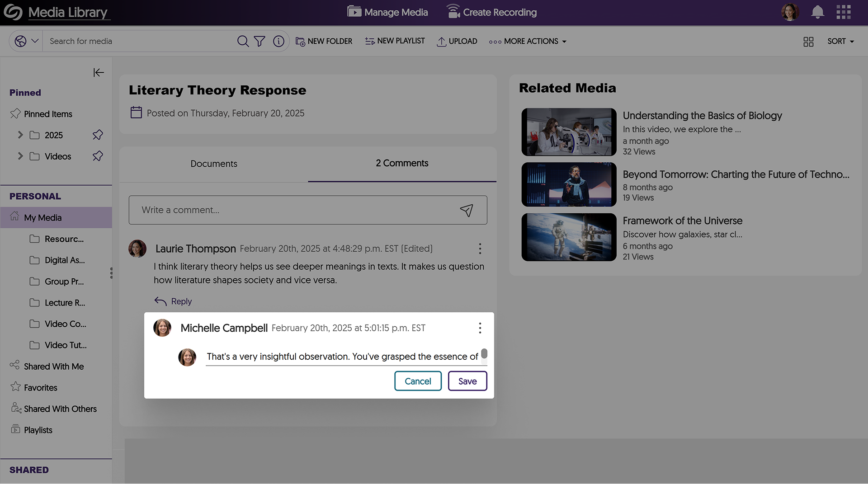
Task: Open Framework of the Universe thumbnail
Action: coord(569,237)
